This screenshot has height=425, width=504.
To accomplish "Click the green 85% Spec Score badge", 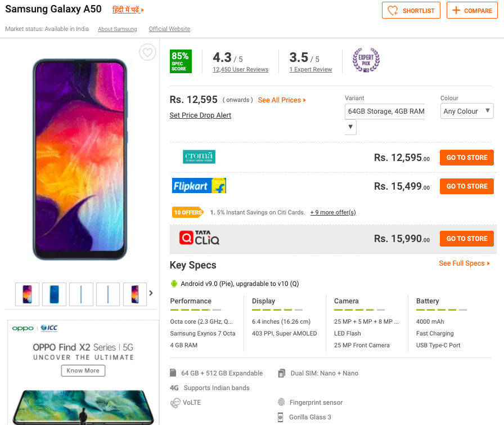I will [x=181, y=61].
